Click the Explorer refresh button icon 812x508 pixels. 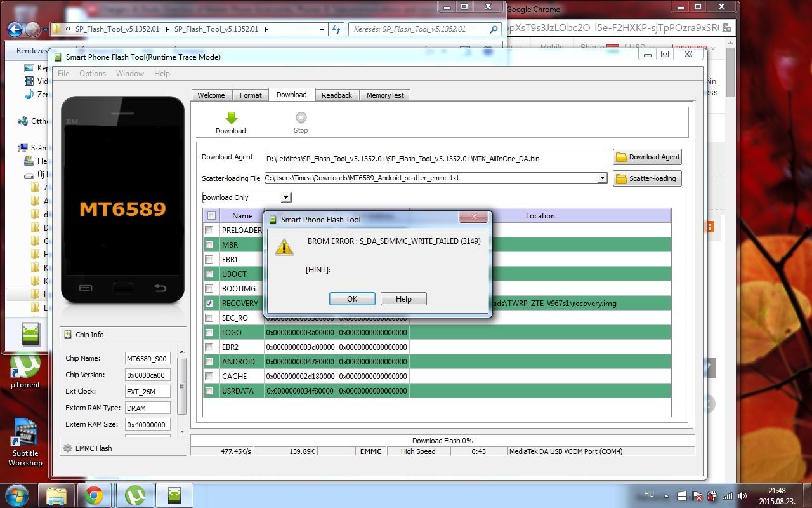337,29
